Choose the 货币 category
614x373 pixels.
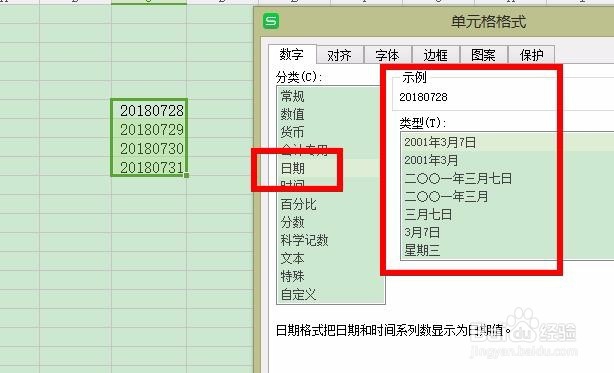coord(293,132)
